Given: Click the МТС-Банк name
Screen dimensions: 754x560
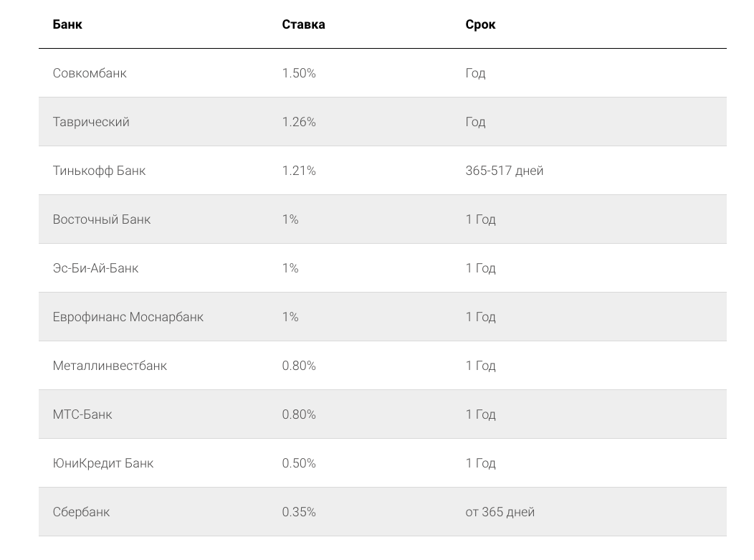Looking at the screenshot, I should pyautogui.click(x=82, y=414).
